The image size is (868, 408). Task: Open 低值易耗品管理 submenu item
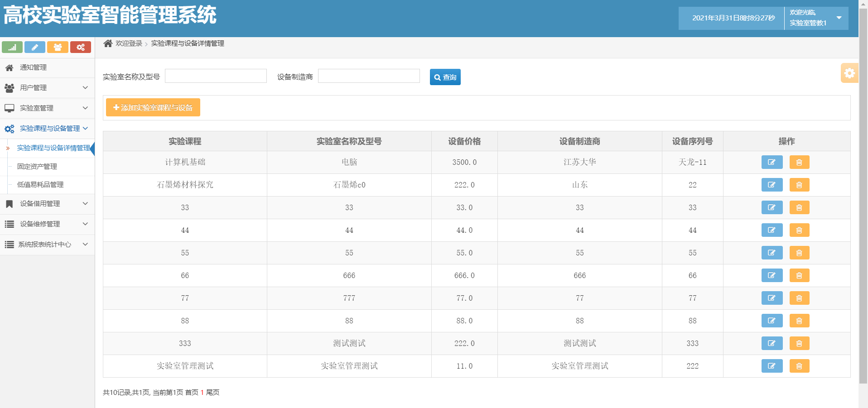tap(40, 185)
